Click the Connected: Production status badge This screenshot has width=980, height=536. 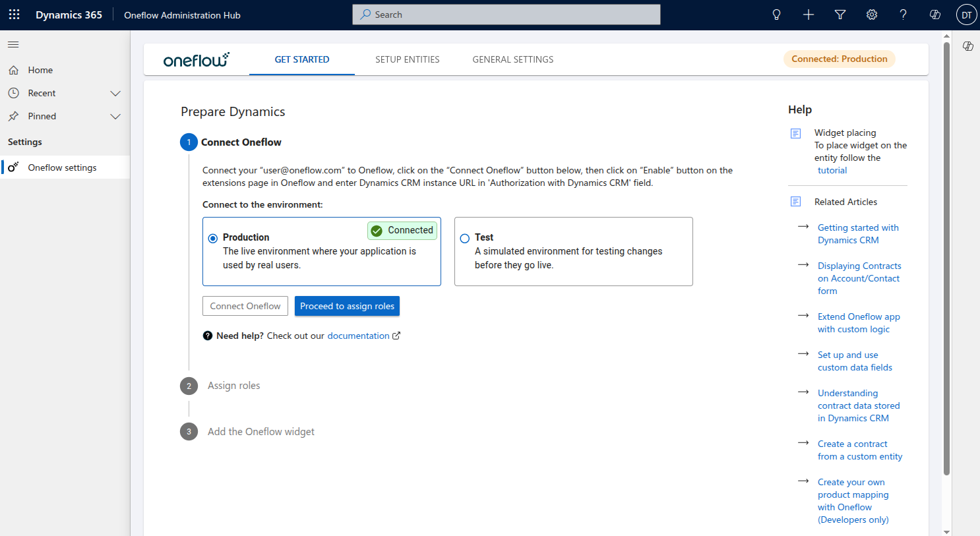[840, 59]
